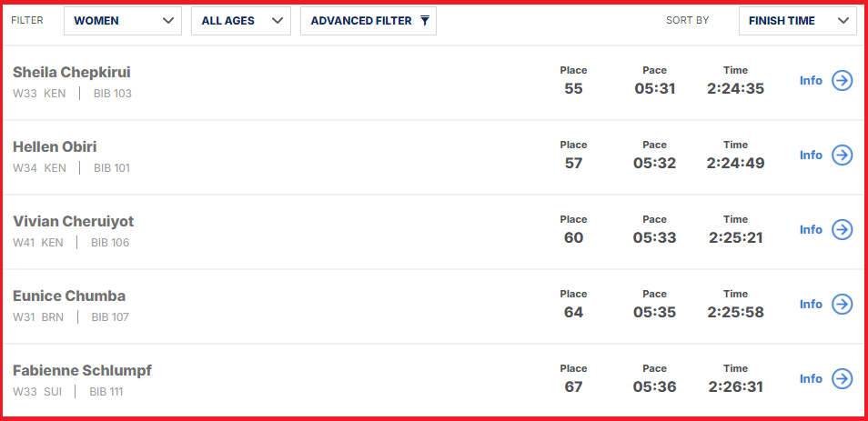Select runner name Hellen Obiri

click(x=55, y=147)
